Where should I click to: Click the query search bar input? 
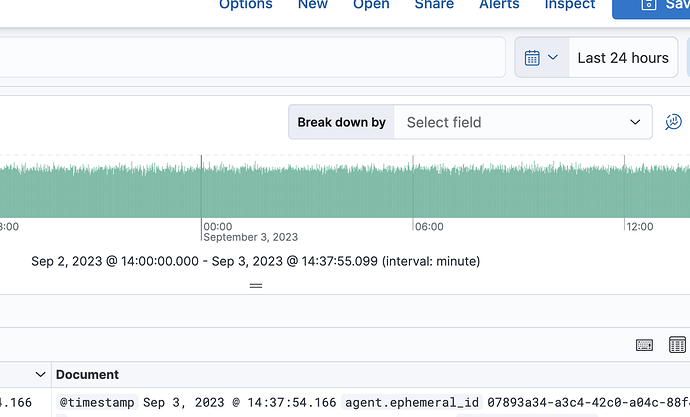pos(252,57)
